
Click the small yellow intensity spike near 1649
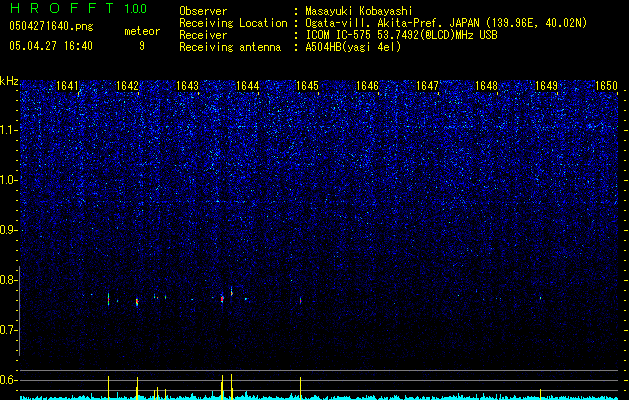pyautogui.click(x=540, y=394)
